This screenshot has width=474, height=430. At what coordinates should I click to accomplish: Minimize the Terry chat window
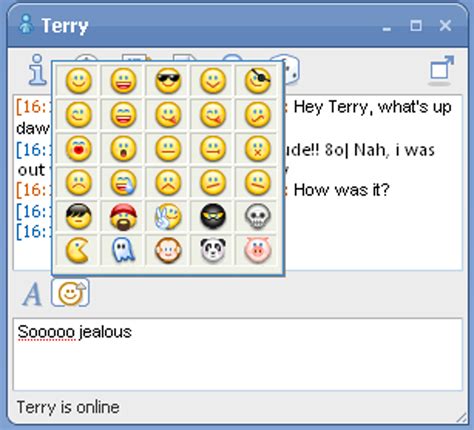(387, 29)
